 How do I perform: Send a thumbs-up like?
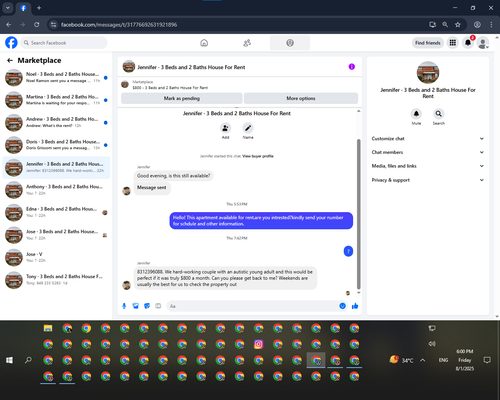(355, 306)
